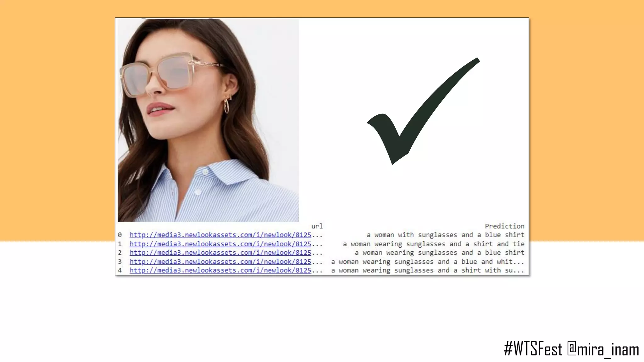Click the truncated prediction 'blue and whit...'
Image resolution: width=644 pixels, height=362 pixels.
[428, 261]
